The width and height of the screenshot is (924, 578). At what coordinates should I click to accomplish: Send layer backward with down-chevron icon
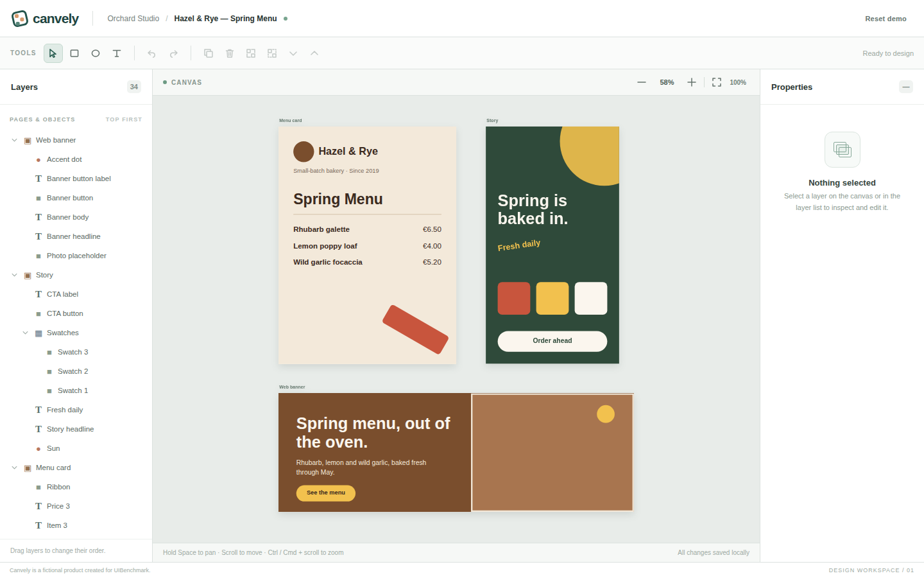coord(293,53)
